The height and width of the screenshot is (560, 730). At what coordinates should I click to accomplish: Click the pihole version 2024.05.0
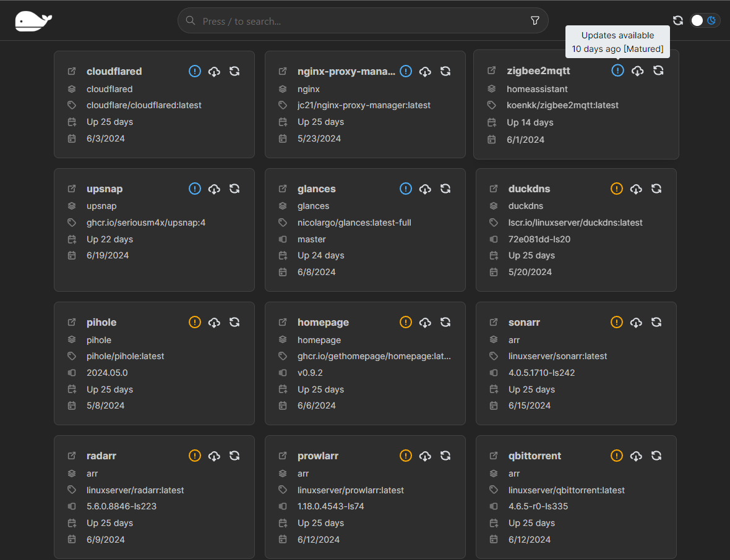click(x=107, y=373)
